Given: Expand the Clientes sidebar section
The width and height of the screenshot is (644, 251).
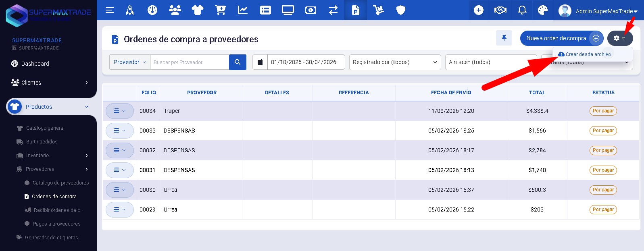Looking at the screenshot, I should point(48,83).
